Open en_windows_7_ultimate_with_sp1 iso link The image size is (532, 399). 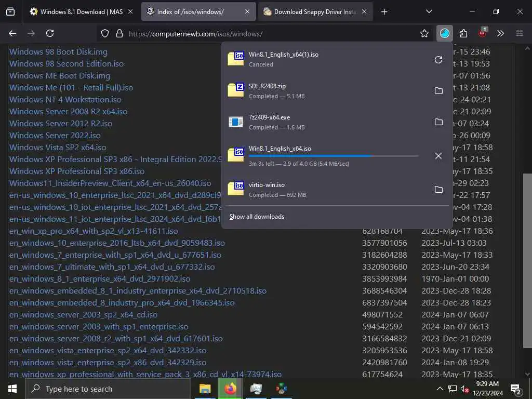coord(112,267)
